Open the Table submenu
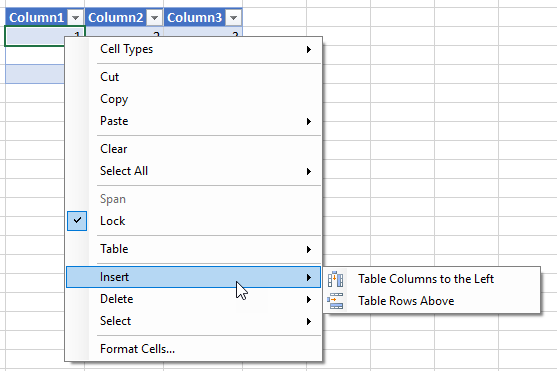This screenshot has height=371, width=557. click(194, 249)
